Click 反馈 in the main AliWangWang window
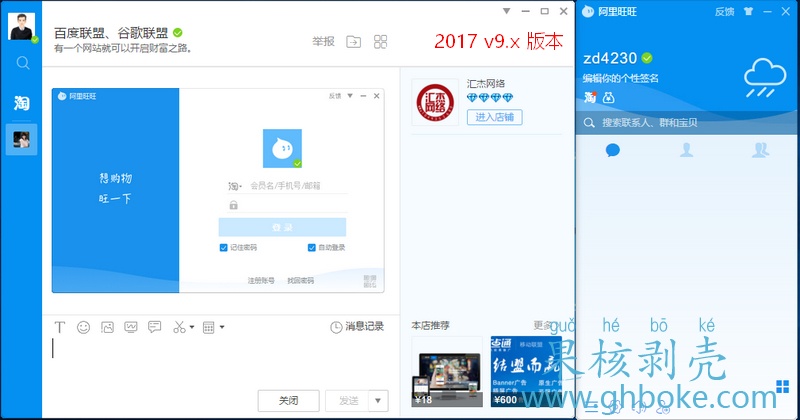 point(724,12)
